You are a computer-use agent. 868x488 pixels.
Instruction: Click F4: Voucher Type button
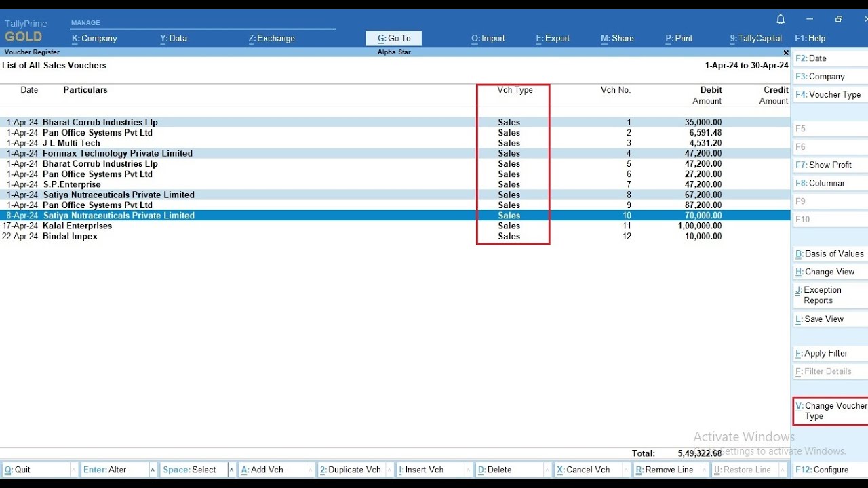830,95
